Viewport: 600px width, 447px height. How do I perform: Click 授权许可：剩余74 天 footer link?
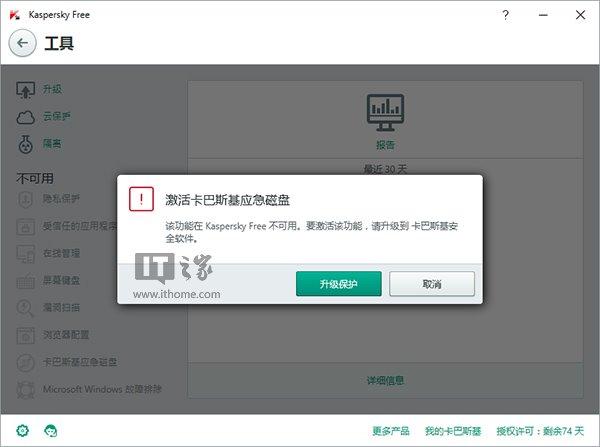coord(540,431)
